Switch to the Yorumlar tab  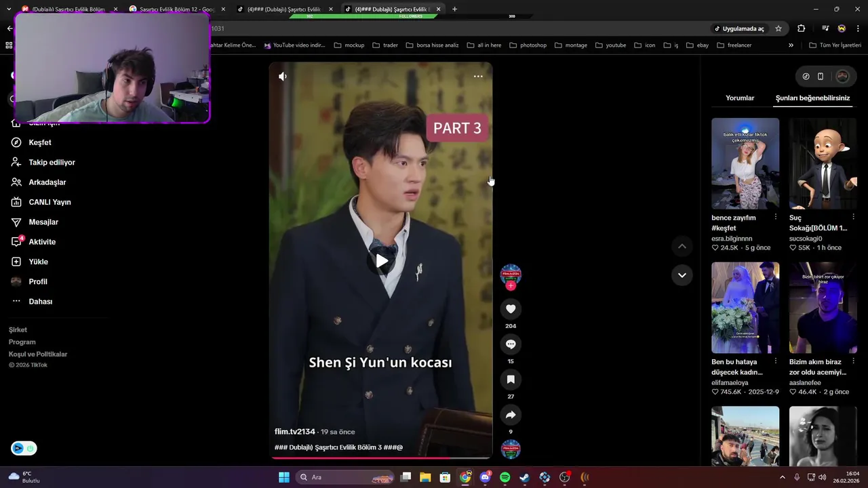[x=740, y=98]
